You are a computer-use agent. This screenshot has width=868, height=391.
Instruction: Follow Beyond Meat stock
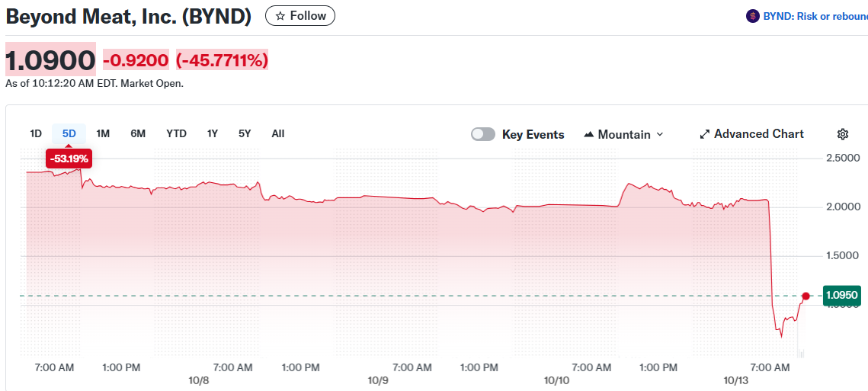(x=300, y=15)
